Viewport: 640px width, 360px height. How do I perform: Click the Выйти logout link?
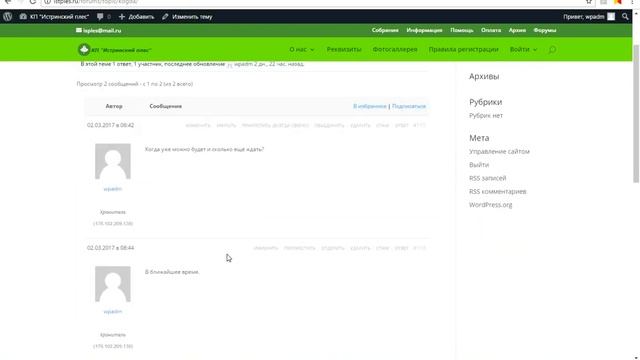tap(479, 165)
